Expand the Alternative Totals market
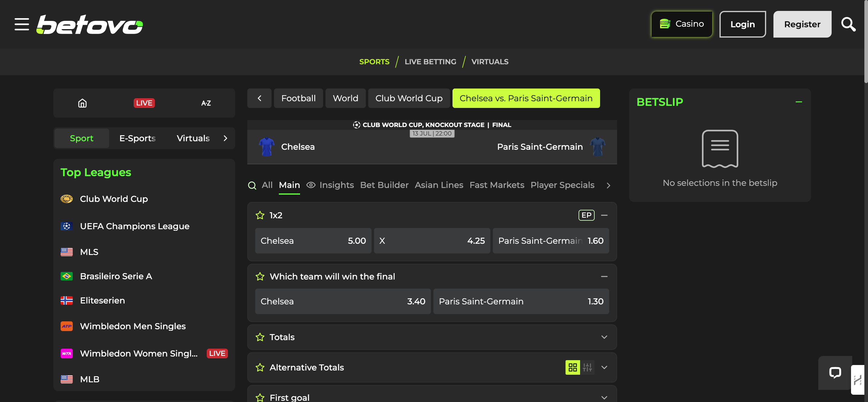 (x=604, y=368)
